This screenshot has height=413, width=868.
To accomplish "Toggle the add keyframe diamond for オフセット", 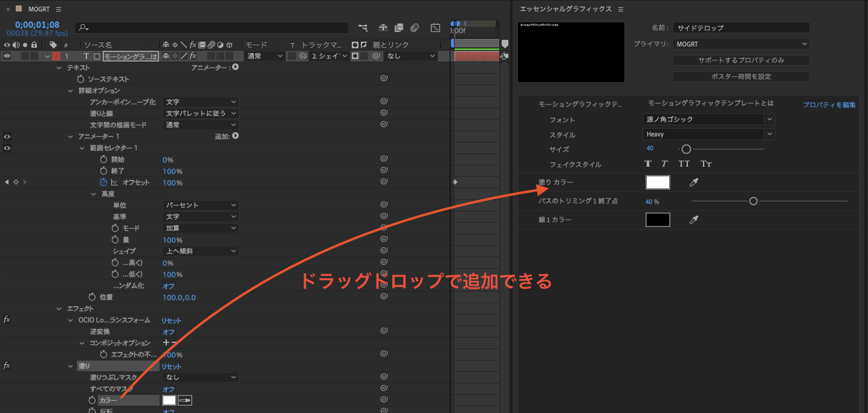I will coord(16,182).
